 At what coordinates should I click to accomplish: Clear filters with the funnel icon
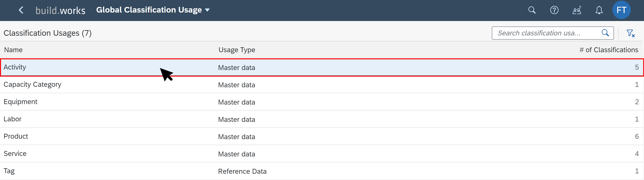[x=630, y=33]
